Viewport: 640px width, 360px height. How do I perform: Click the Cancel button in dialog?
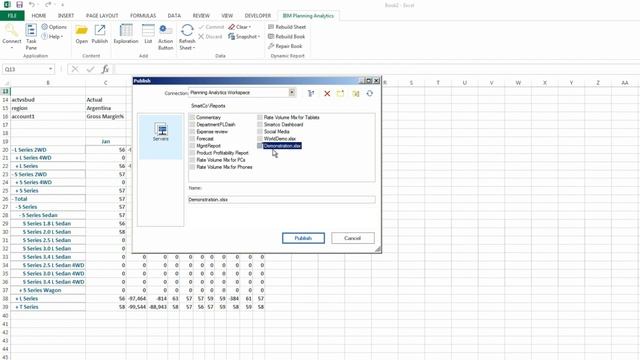[353, 238]
